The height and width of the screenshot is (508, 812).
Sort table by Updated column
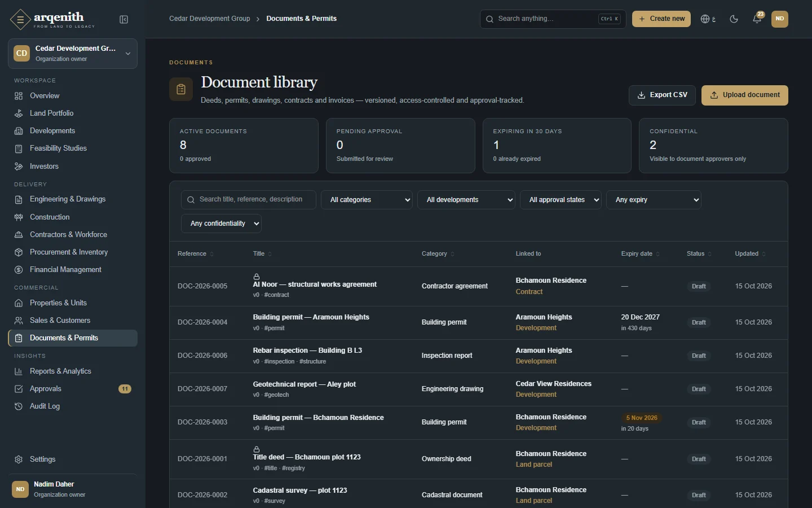(750, 254)
